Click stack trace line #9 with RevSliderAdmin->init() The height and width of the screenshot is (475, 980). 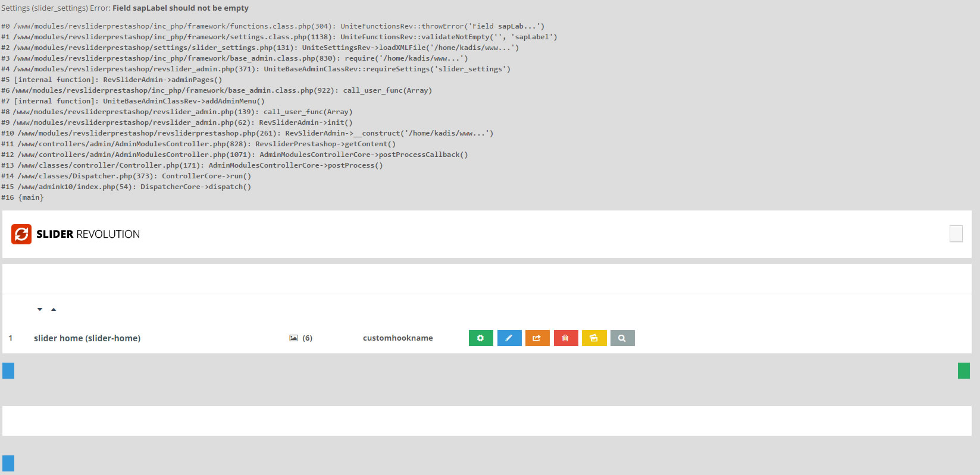pos(177,122)
